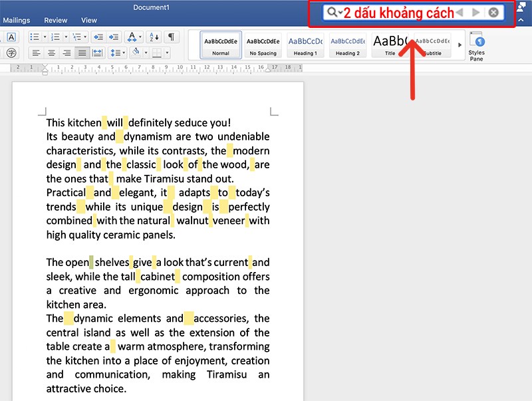Click the Sort A-Z icon
The image size is (532, 401).
[x=154, y=37]
